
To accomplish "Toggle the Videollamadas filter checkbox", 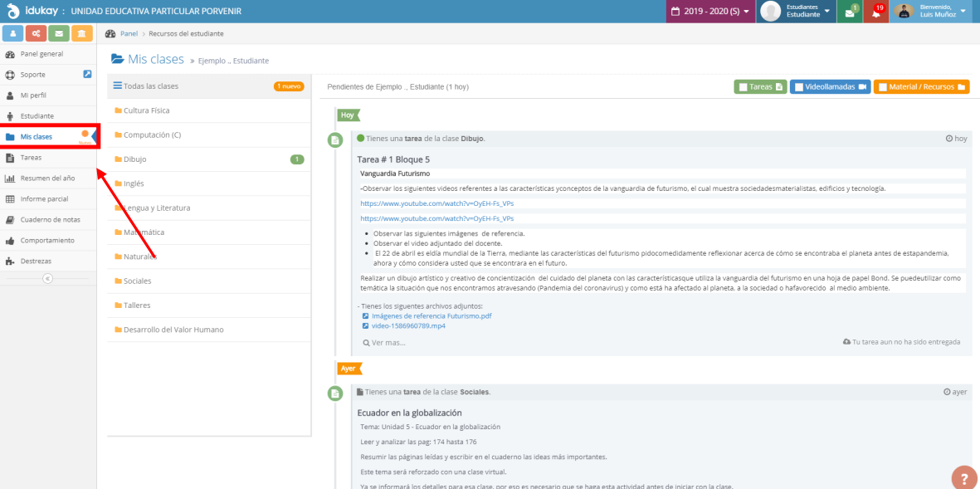I will coord(798,87).
